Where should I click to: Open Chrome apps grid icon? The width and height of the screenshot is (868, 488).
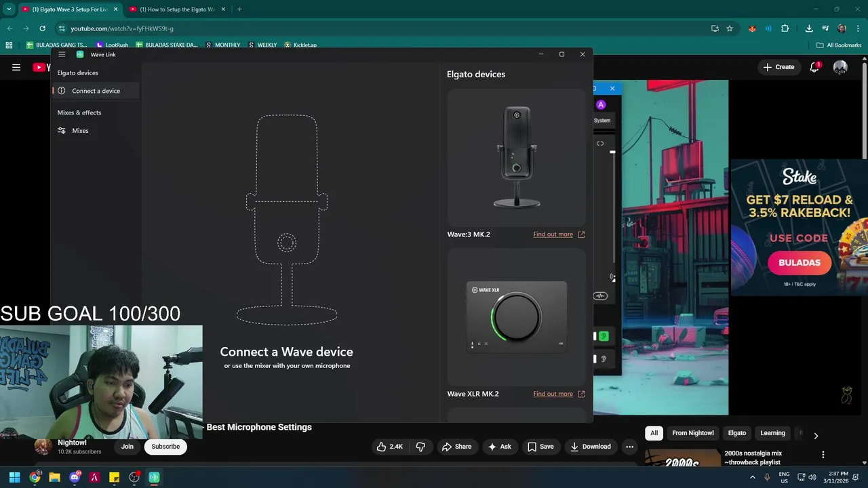click(x=9, y=45)
